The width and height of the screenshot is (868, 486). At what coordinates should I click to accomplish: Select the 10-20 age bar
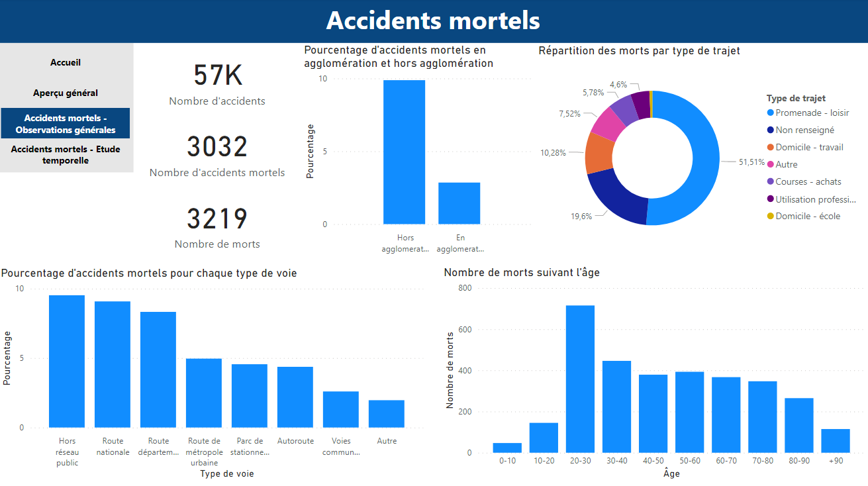click(x=544, y=438)
